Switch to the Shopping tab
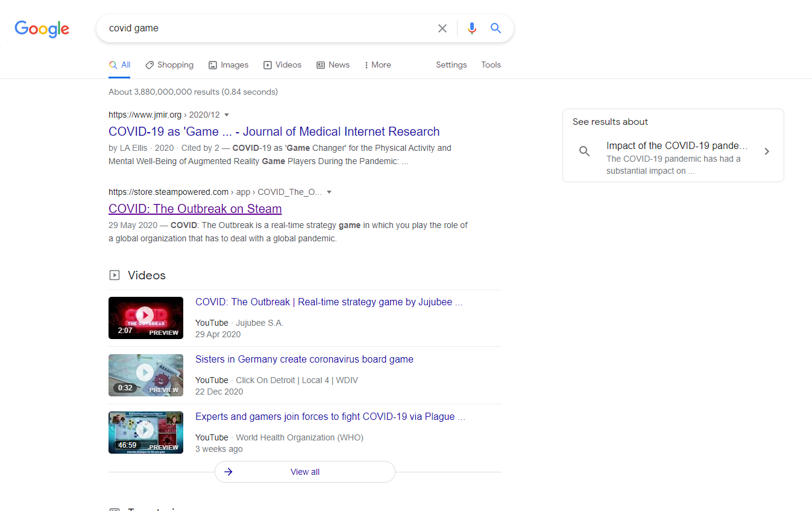The image size is (812, 511). 169,65
